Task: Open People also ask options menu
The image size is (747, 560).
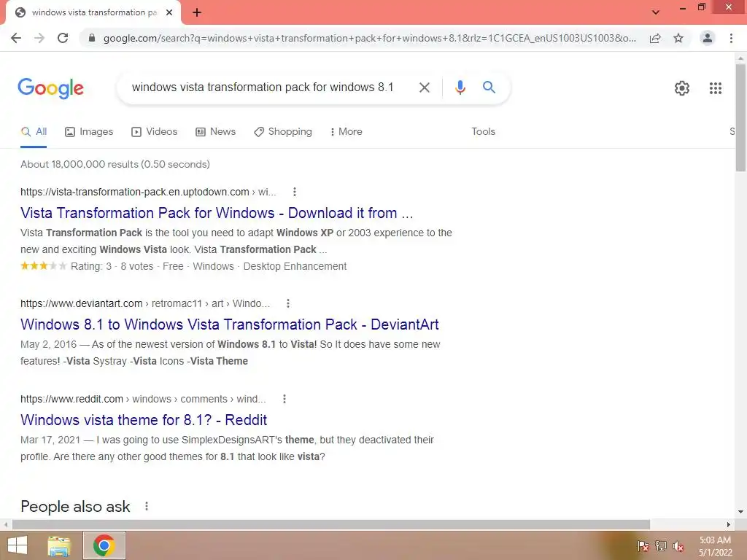Action: tap(146, 506)
